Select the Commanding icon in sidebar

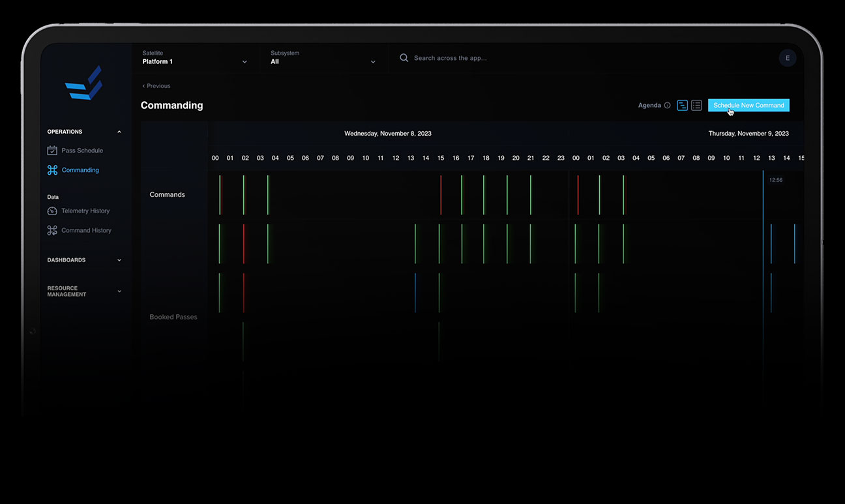pyautogui.click(x=52, y=170)
